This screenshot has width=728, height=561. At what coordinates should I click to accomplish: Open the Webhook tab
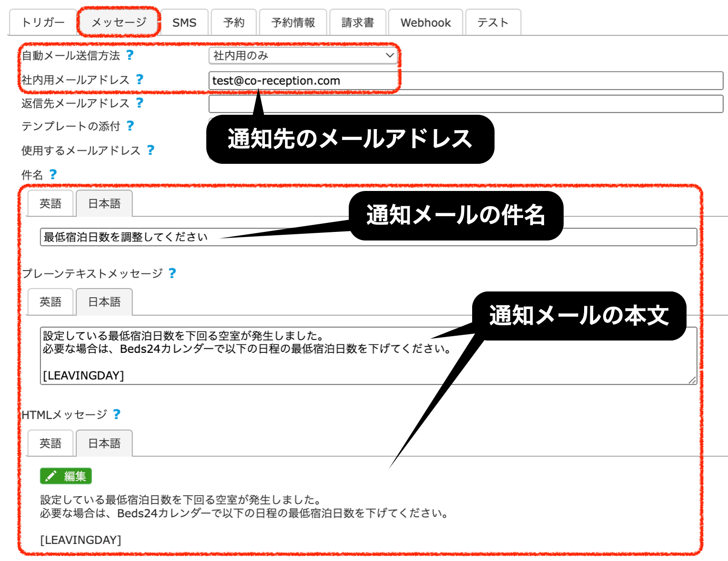coord(425,22)
